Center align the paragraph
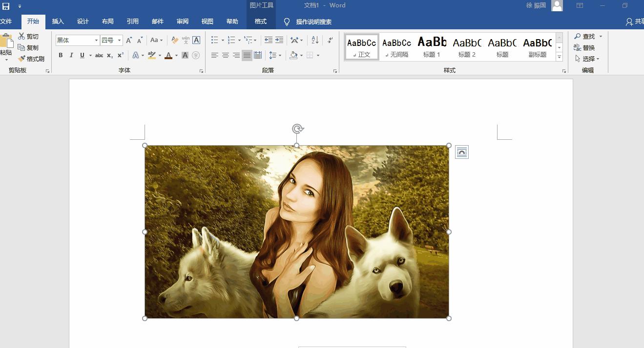644x348 pixels. click(226, 56)
